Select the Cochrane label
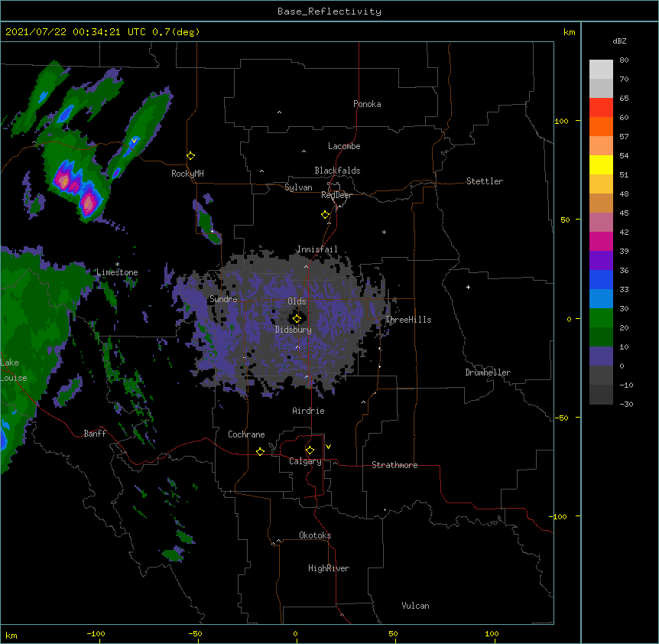The image size is (659, 644). [x=246, y=434]
